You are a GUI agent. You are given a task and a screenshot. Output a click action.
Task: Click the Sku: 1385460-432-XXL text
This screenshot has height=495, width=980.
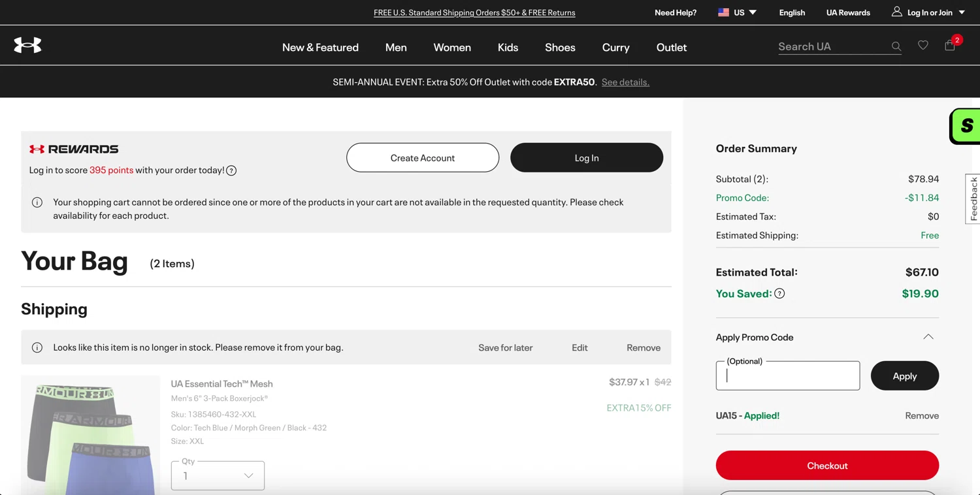(214, 414)
